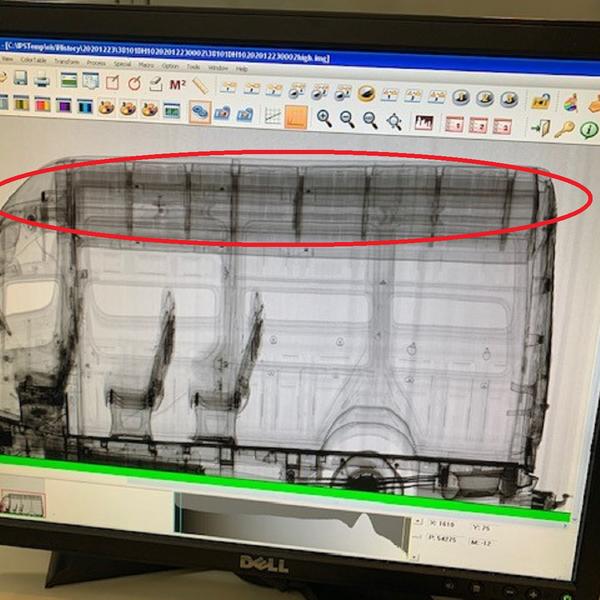The image size is (600, 600).
Task: Toggle the highlighted orange curve button
Action: [x=296, y=116]
